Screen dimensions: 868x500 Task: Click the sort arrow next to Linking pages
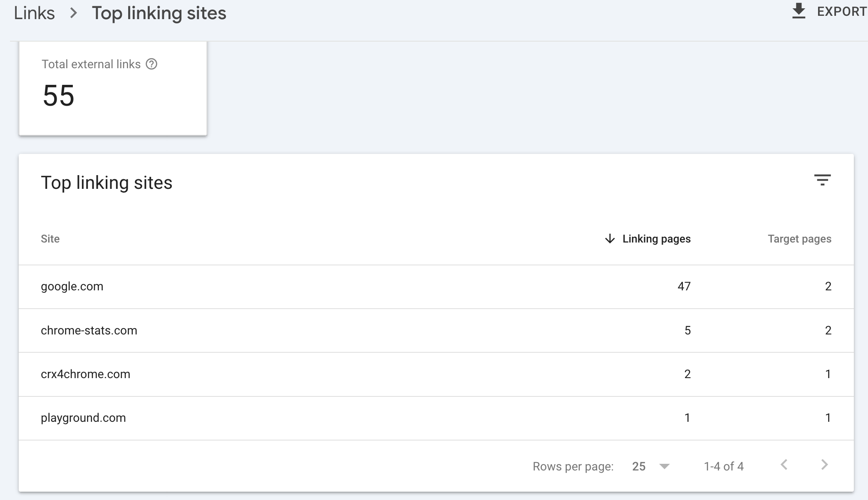610,239
